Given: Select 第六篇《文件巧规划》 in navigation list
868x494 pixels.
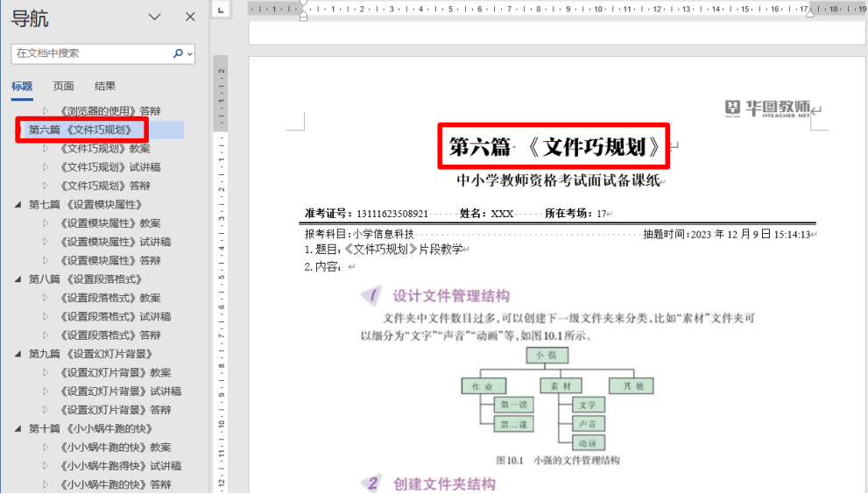Looking at the screenshot, I should tap(81, 130).
